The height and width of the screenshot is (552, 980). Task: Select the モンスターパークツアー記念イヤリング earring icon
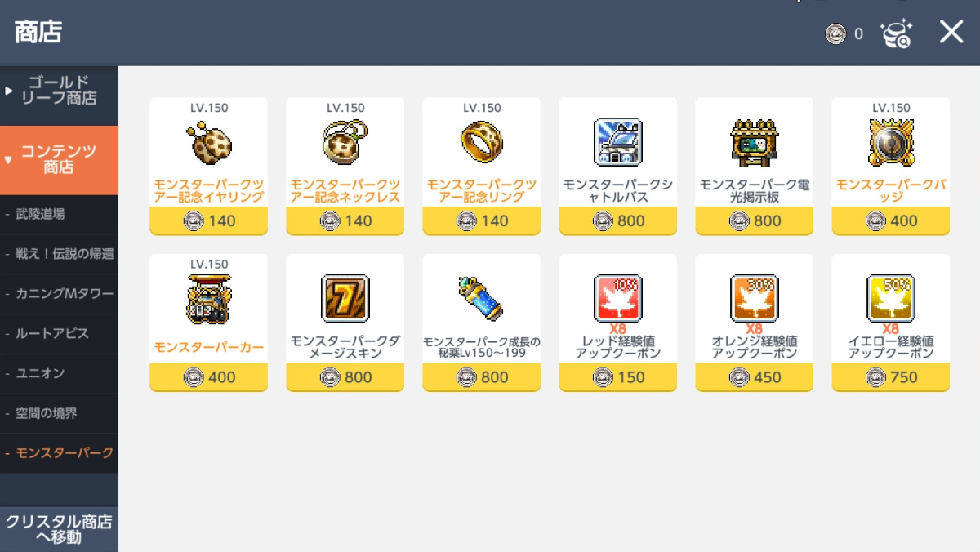coord(208,142)
